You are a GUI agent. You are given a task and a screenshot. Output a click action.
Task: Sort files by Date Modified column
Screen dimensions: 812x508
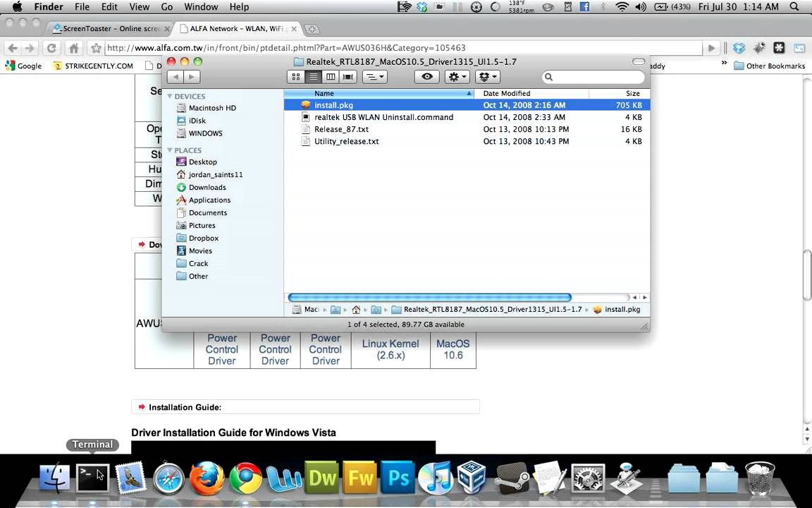[x=531, y=93]
